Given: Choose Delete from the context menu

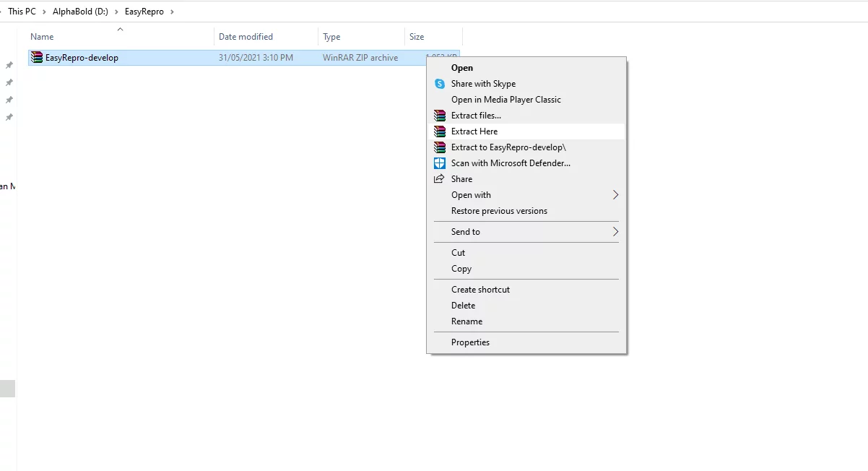Looking at the screenshot, I should tap(526, 306).
